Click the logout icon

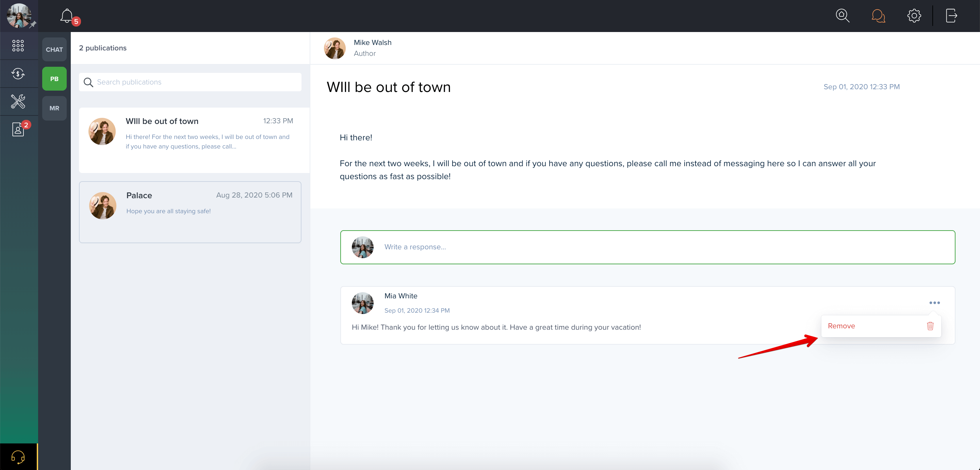click(x=951, y=16)
